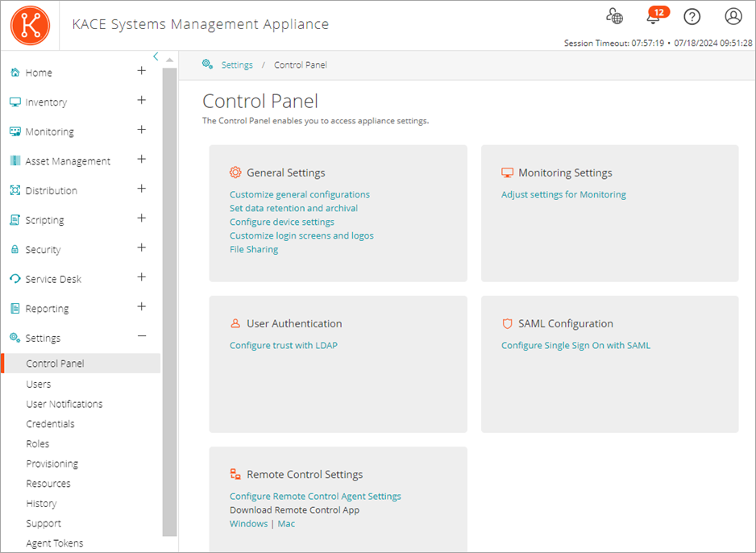Open Customize general configurations link
The image size is (756, 553).
click(299, 194)
